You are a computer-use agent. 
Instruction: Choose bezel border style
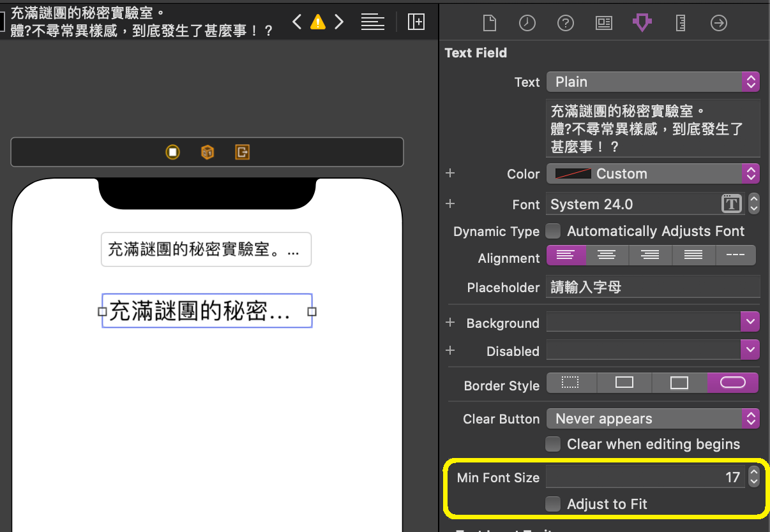tap(679, 383)
